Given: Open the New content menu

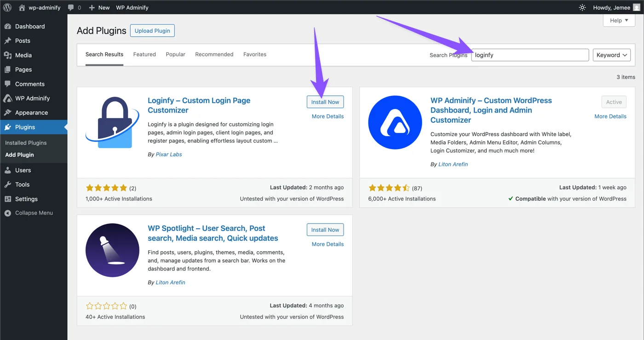Looking at the screenshot, I should (x=99, y=7).
